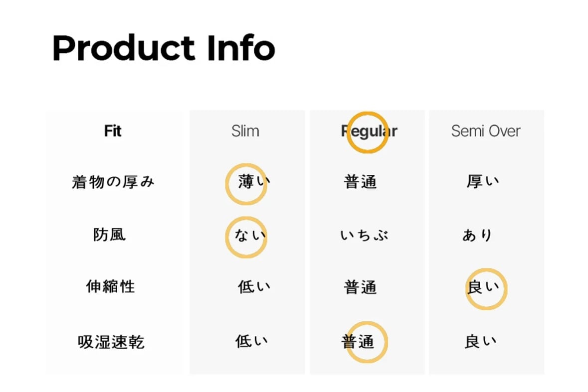Pick 低い in the 伸縮性 row
The image size is (588, 392).
point(254,287)
